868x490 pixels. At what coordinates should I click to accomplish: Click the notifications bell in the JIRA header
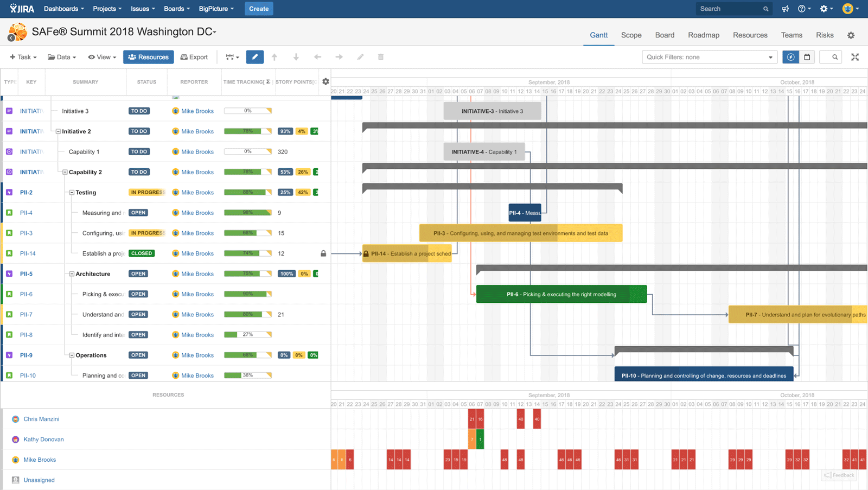[x=785, y=9]
